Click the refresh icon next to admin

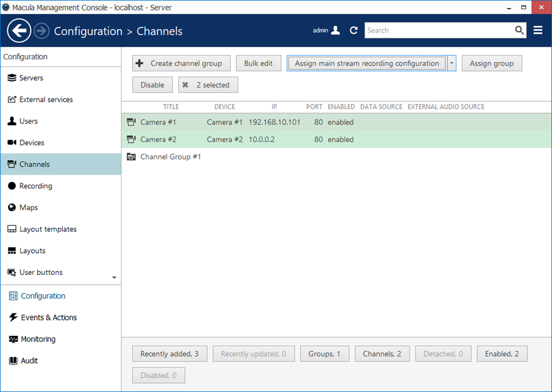pos(354,31)
